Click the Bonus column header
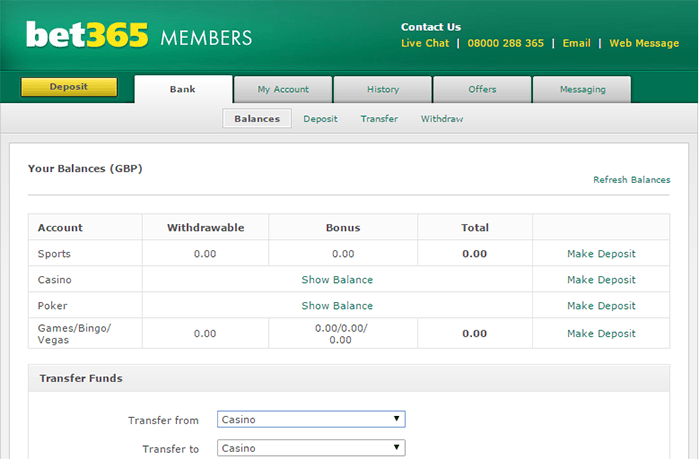This screenshot has width=699, height=459. 343,228
